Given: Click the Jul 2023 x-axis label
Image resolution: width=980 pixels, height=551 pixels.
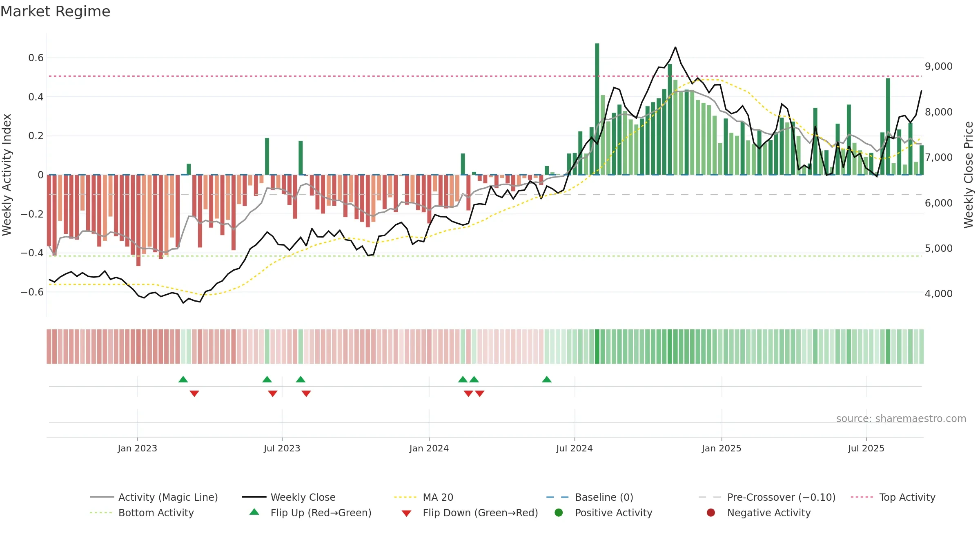Looking at the screenshot, I should [x=282, y=448].
